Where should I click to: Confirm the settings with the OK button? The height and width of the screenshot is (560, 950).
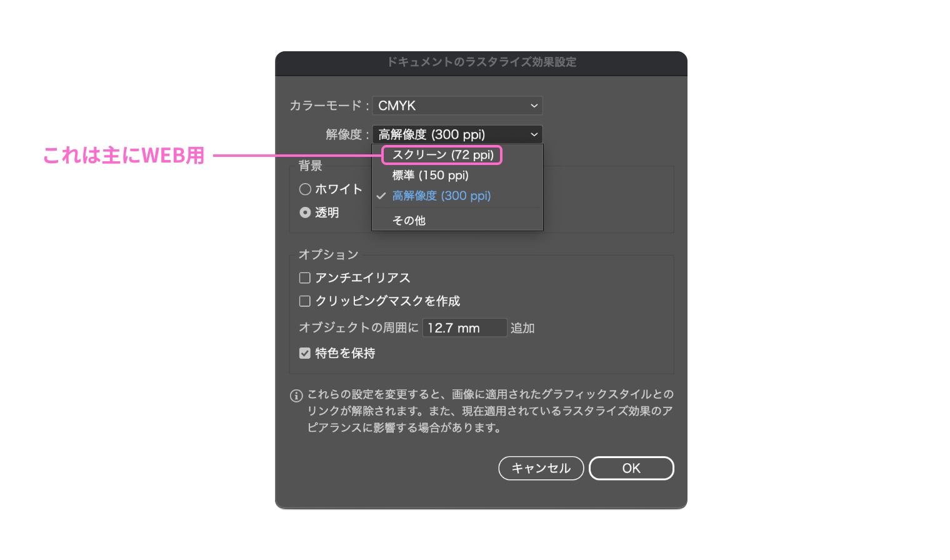pyautogui.click(x=631, y=468)
